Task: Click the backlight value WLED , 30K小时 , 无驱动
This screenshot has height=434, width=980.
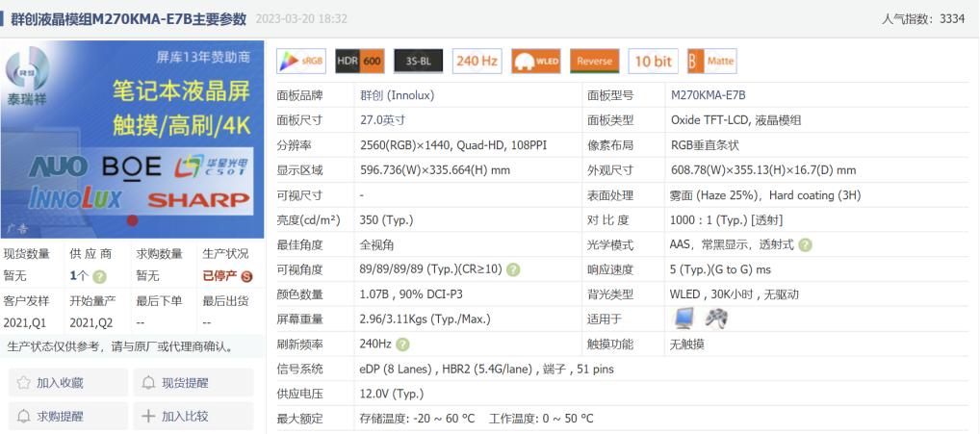Action: pos(734,294)
